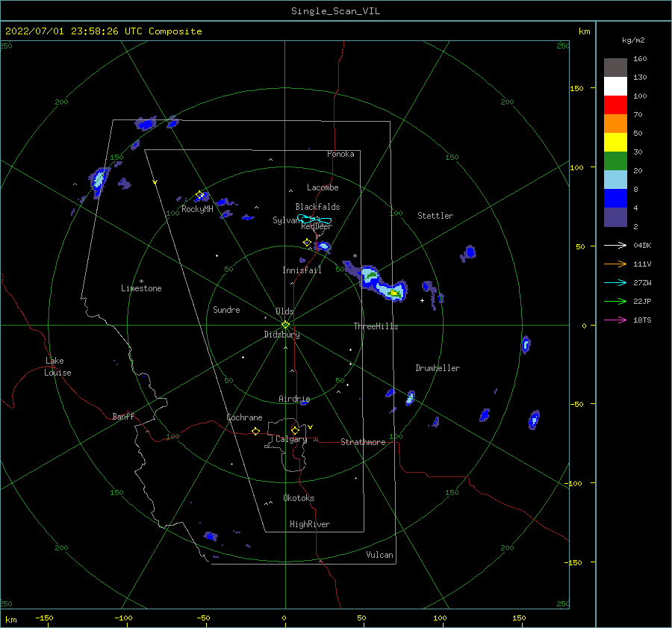Select the orange 70 kg/m2 legend swatch
Image resolution: width=672 pixels, height=628 pixels.
pos(615,123)
